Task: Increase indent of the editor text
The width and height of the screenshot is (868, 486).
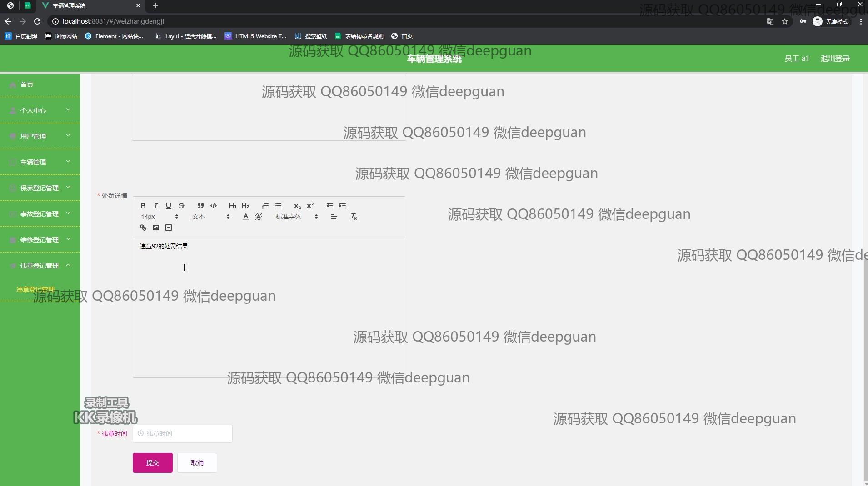Action: point(343,206)
